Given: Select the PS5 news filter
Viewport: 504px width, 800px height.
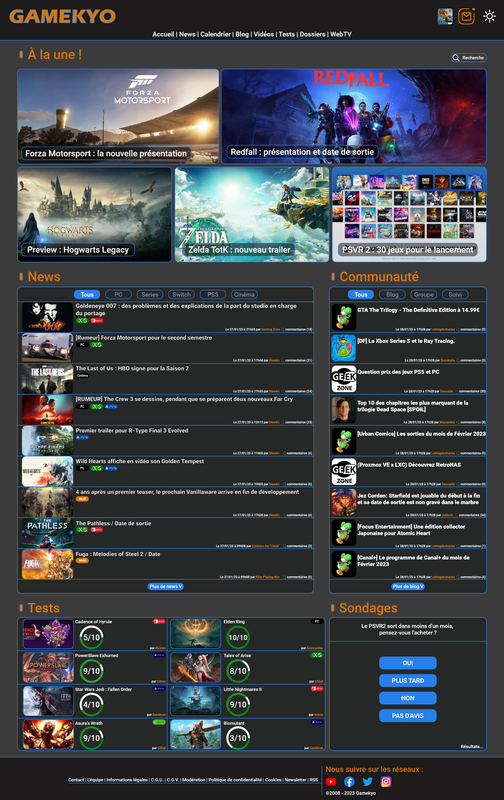Looking at the screenshot, I should coord(213,294).
